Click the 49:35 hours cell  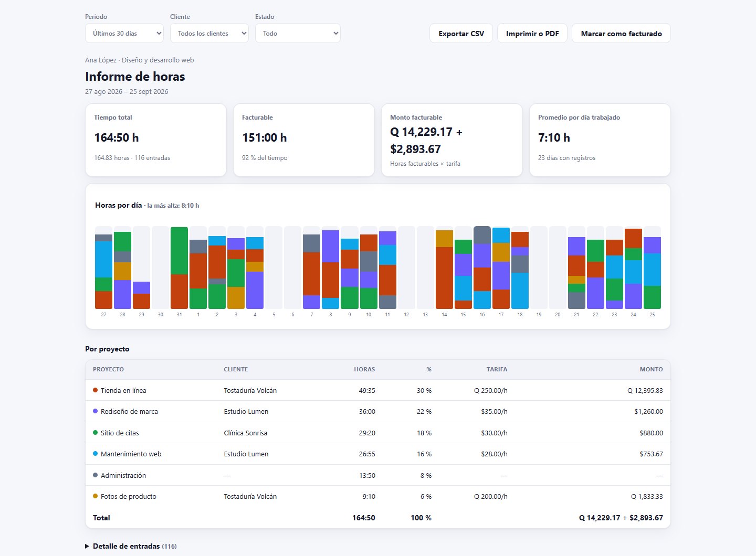click(x=367, y=391)
